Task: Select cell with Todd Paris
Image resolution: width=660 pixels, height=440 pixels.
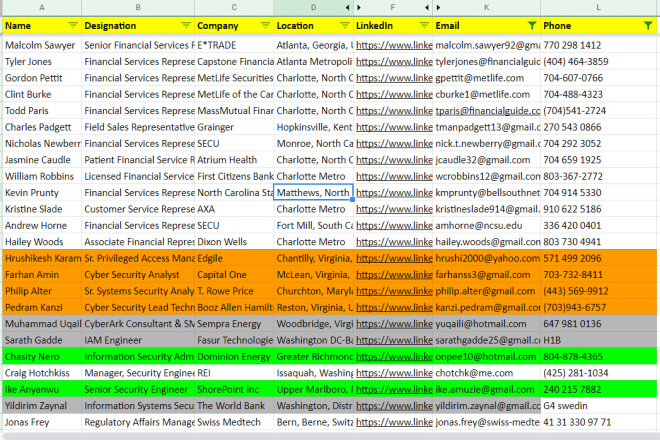Action: [42, 111]
